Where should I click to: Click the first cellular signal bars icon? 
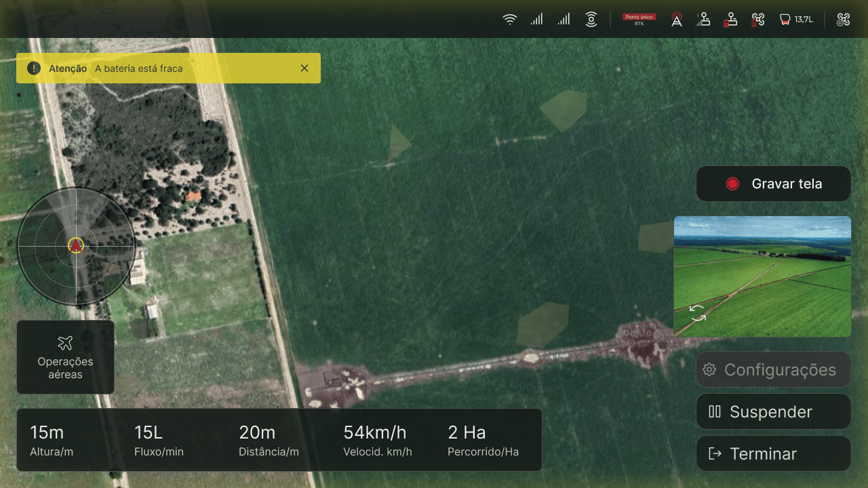[536, 20]
